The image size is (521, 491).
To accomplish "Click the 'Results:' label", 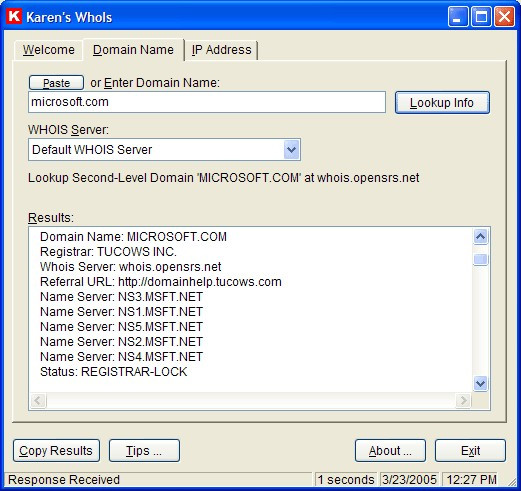I will point(51,218).
